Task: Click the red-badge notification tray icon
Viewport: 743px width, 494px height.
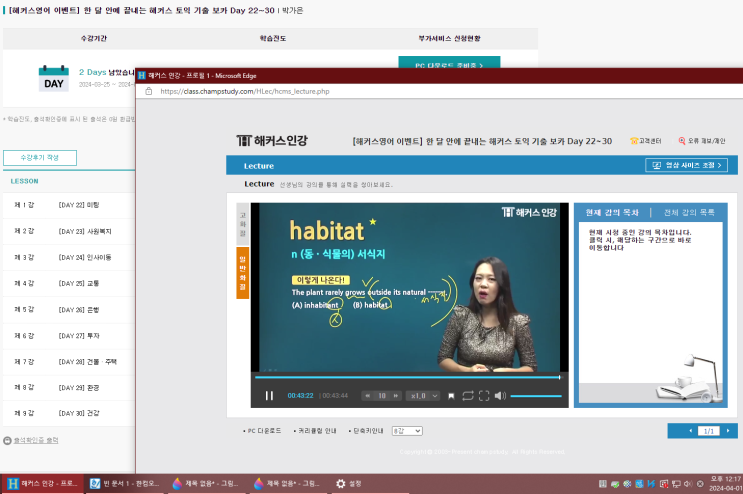Action: (x=664, y=484)
